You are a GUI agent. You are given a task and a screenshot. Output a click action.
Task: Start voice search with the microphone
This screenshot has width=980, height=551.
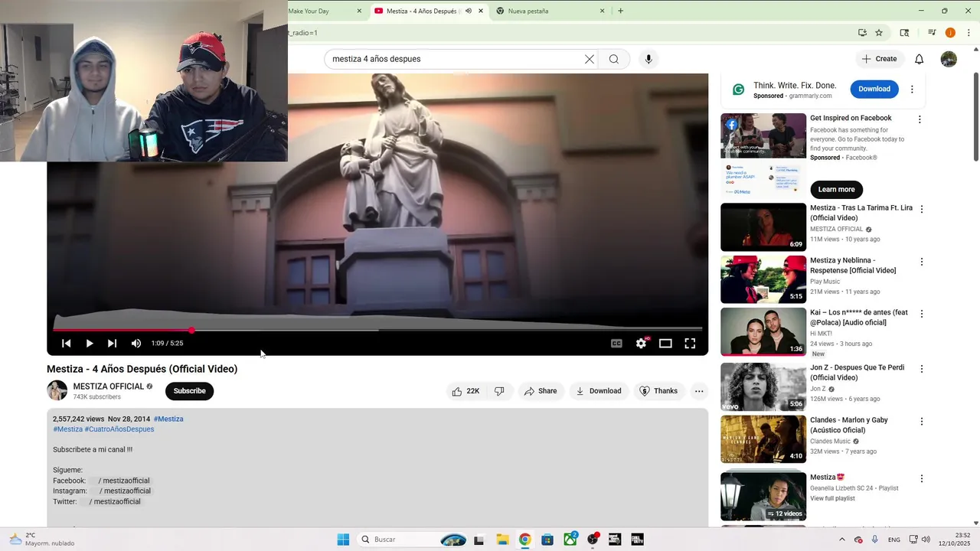click(x=648, y=59)
